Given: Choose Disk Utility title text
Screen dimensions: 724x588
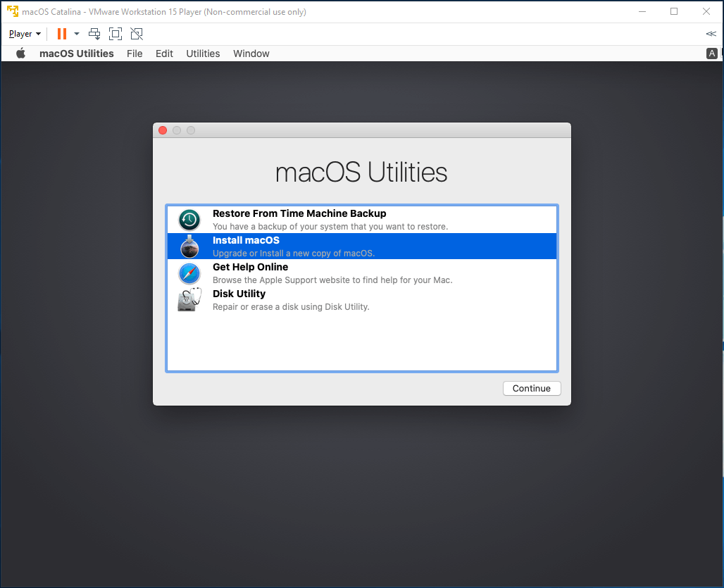Looking at the screenshot, I should pos(239,294).
